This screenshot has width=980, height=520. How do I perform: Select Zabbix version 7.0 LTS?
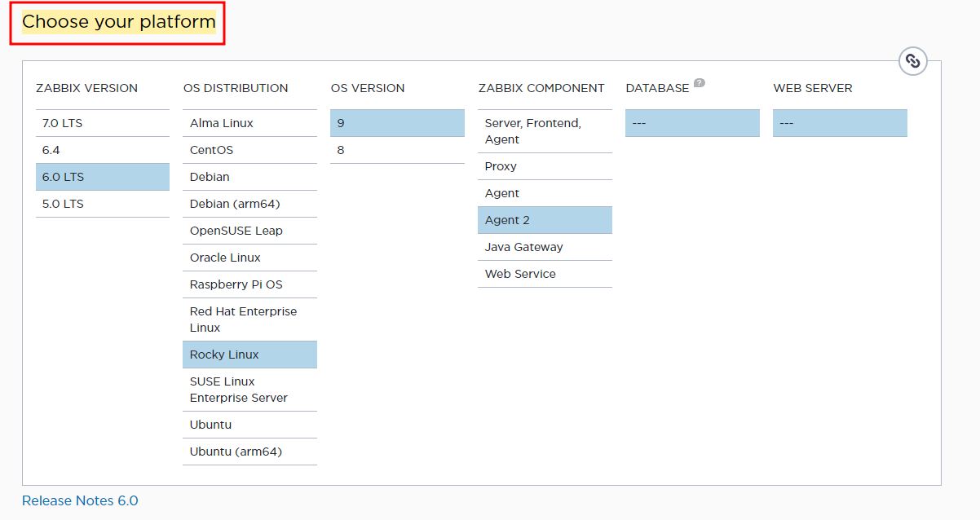103,123
